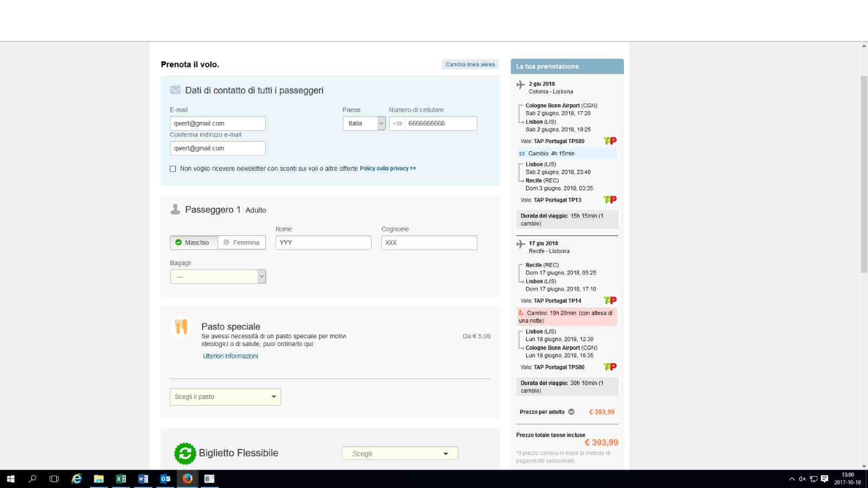The width and height of the screenshot is (868, 488).
Task: Click the Durata del viaggio: 30h 10min text
Action: click(x=562, y=387)
